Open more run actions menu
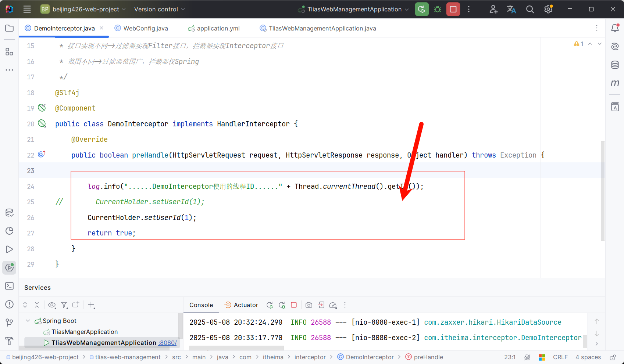Viewport: 624px width, 364px height. coord(469,9)
